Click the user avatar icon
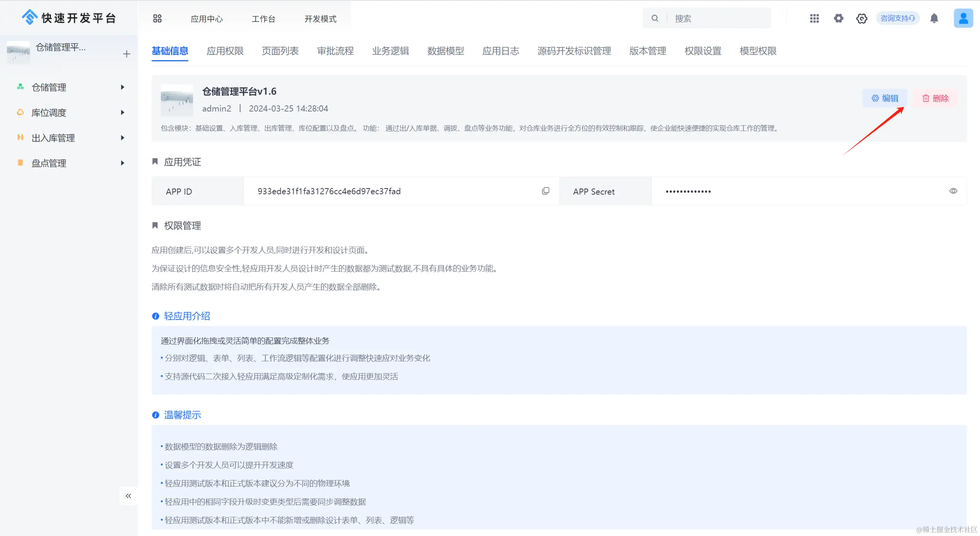The image size is (980, 536). [x=963, y=18]
